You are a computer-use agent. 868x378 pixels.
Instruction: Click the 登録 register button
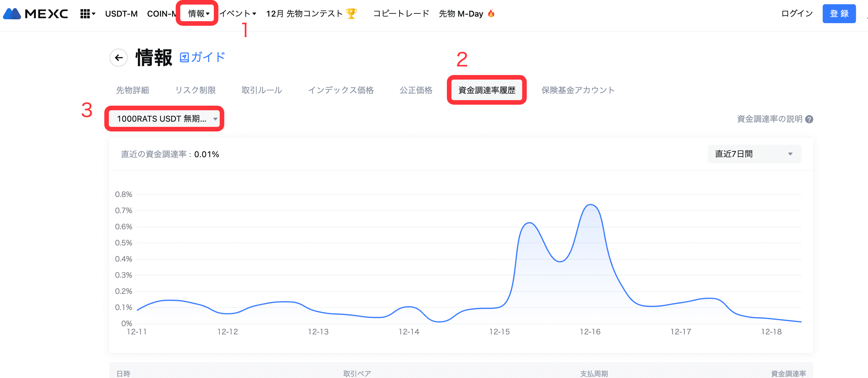839,13
